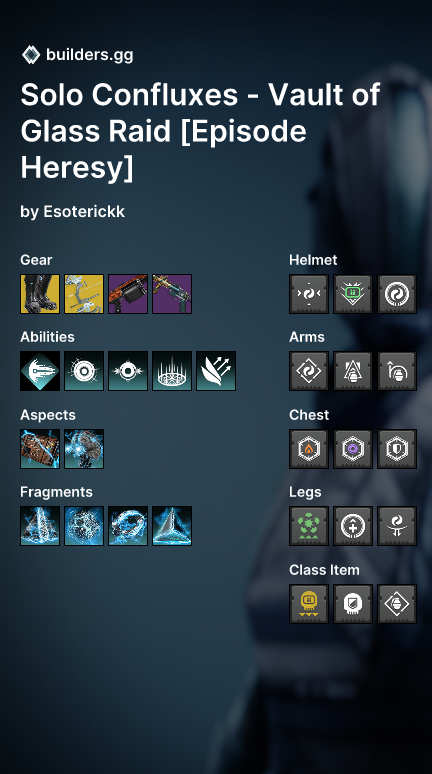The width and height of the screenshot is (432, 774).
Task: Click the builders.gg logo icon
Action: pyautogui.click(x=31, y=54)
